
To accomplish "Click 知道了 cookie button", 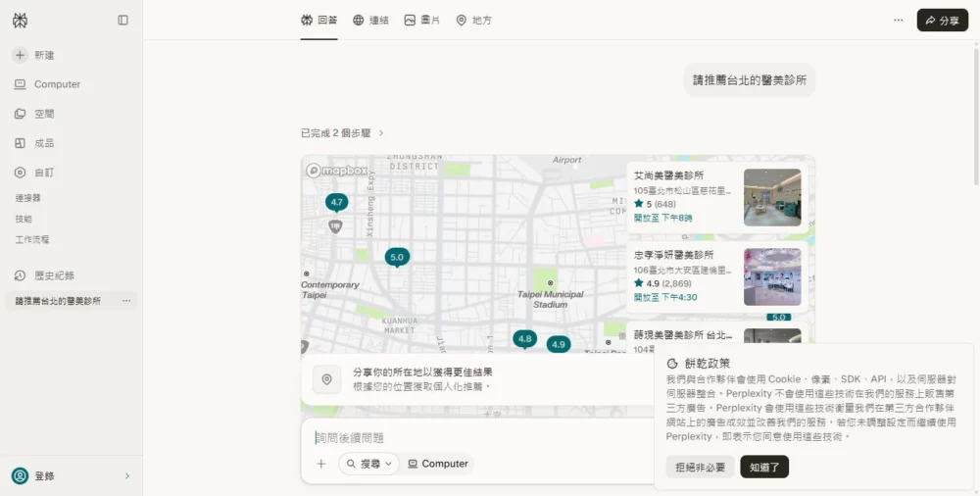I will point(764,468).
